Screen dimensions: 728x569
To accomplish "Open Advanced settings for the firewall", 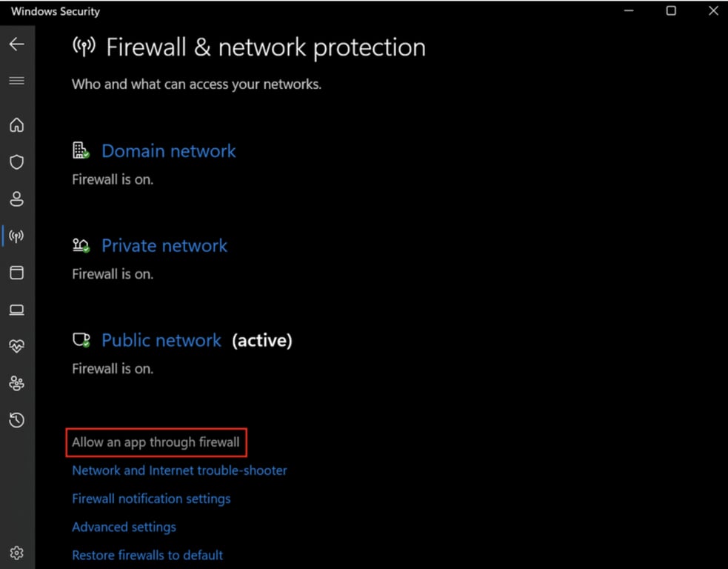I will point(124,527).
